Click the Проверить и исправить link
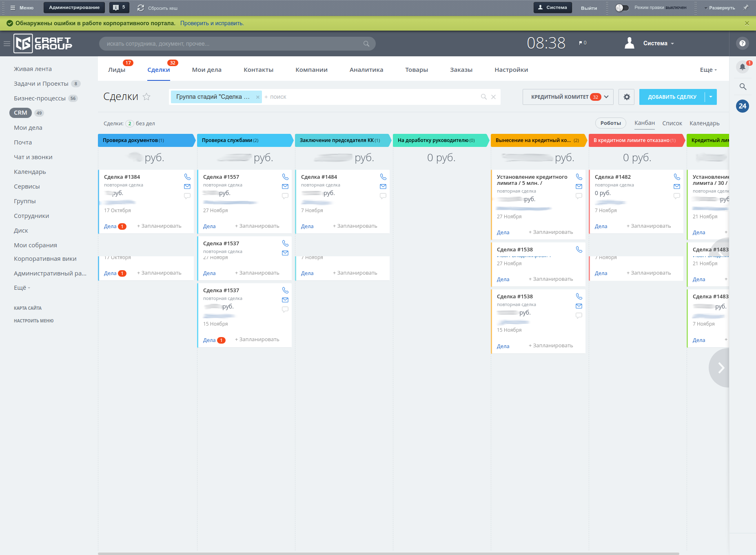Image resolution: width=756 pixels, height=555 pixels. click(212, 23)
